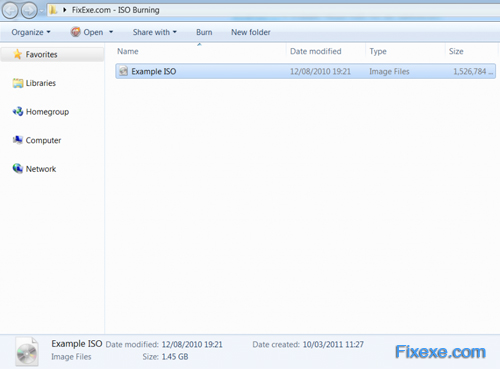500x369 pixels.
Task: Click the 1,526,784 size cell
Action: click(473, 71)
